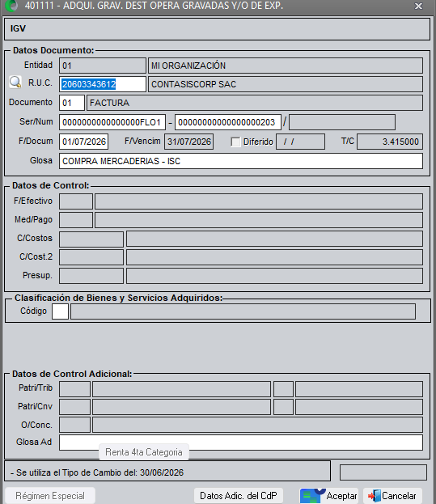Click the F/Vencim date field
This screenshot has width=436, height=504.
coord(189,142)
